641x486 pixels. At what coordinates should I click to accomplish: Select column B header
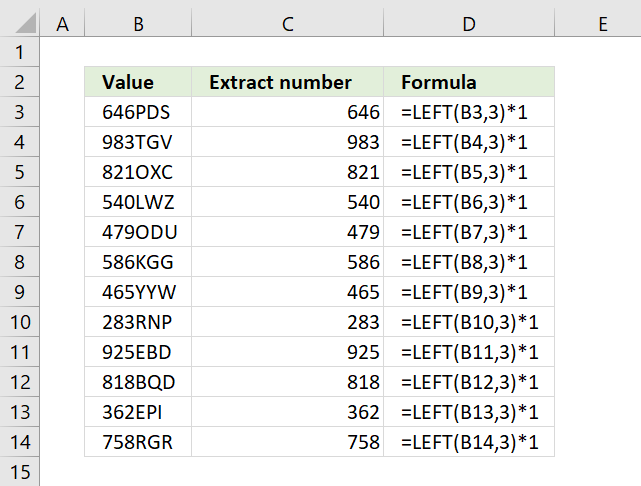138,24
